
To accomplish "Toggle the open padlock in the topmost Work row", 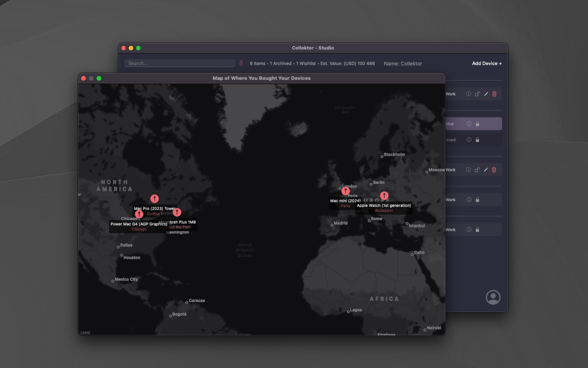I will click(477, 94).
